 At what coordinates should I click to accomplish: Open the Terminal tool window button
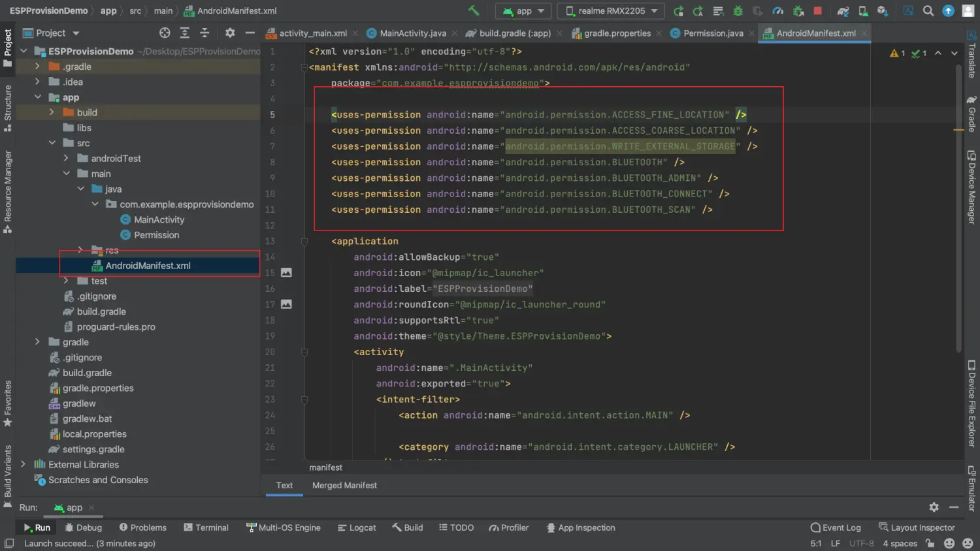point(206,527)
